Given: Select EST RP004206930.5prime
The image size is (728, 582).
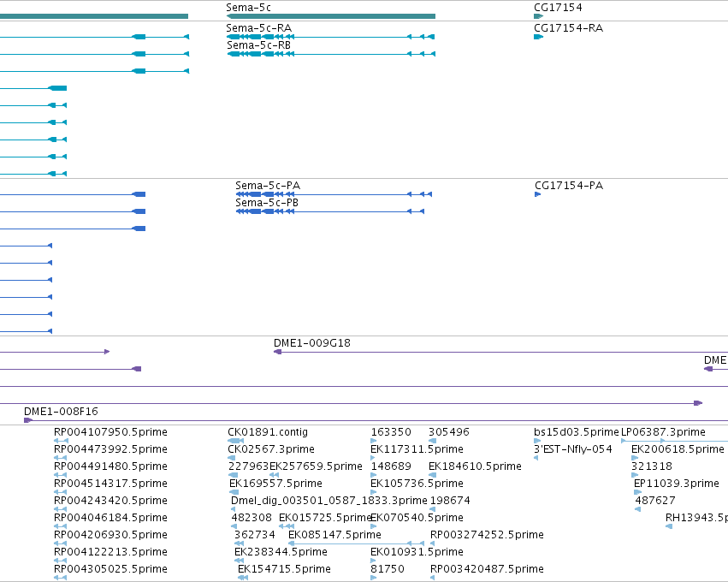Looking at the screenshot, I should click(x=110, y=535).
